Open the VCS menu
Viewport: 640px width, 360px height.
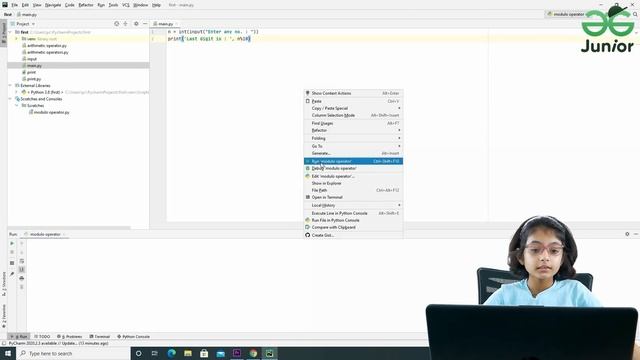point(126,5)
